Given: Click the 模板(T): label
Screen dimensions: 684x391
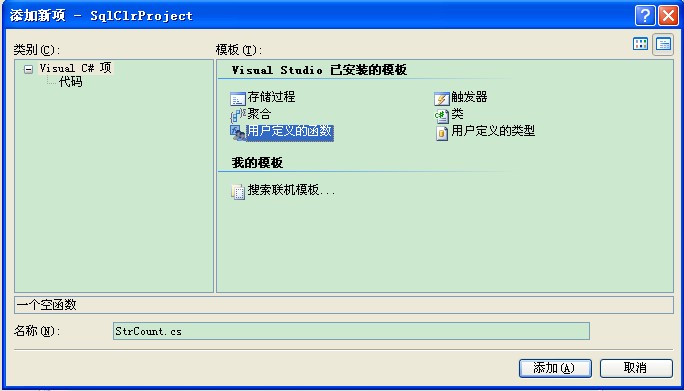Looking at the screenshot, I should tap(239, 50).
